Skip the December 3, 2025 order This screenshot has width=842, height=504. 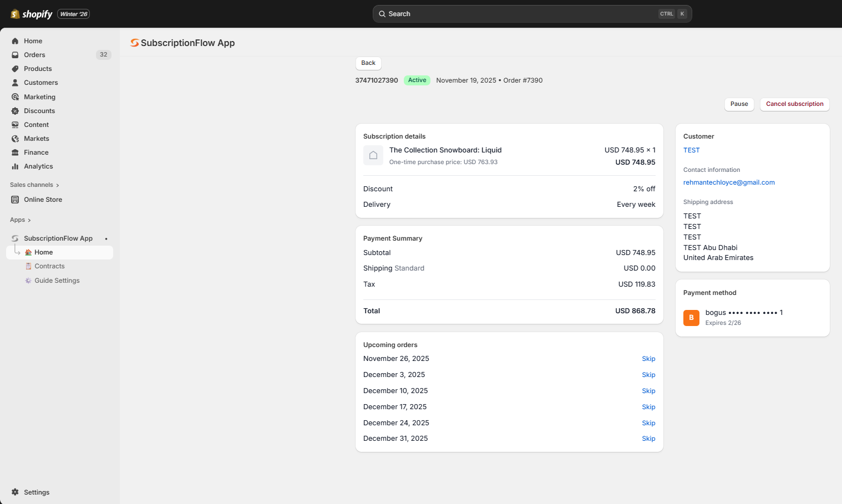[x=648, y=375]
